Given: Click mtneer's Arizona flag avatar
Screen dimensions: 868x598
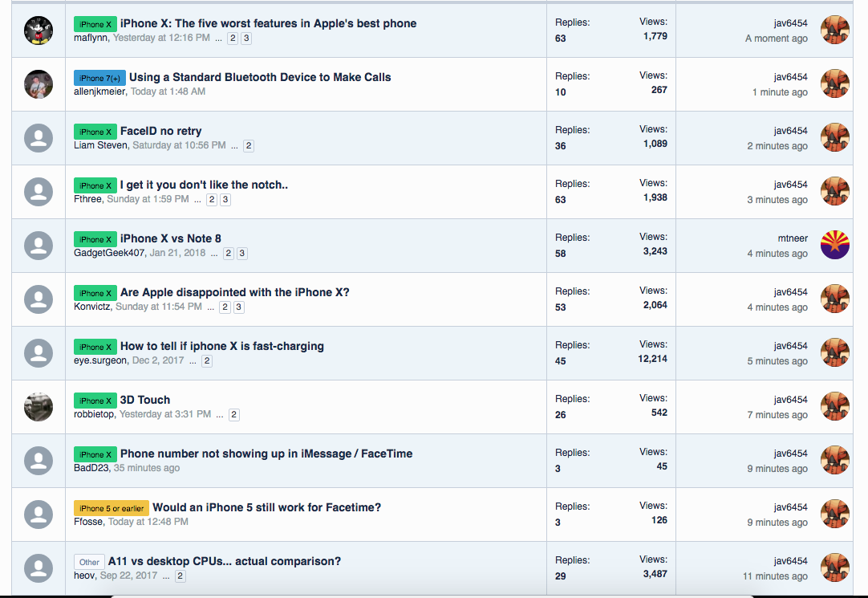Looking at the screenshot, I should tap(835, 246).
